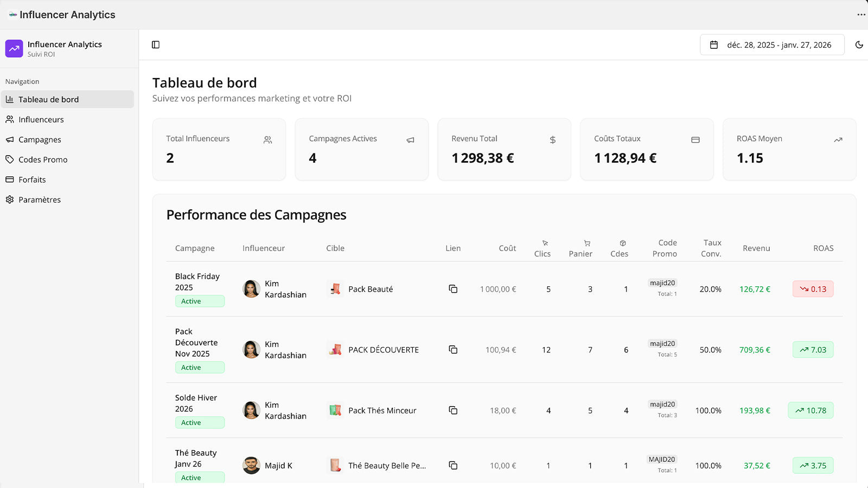
Task: Click the Influenceurs people icon
Action: pyautogui.click(x=9, y=119)
